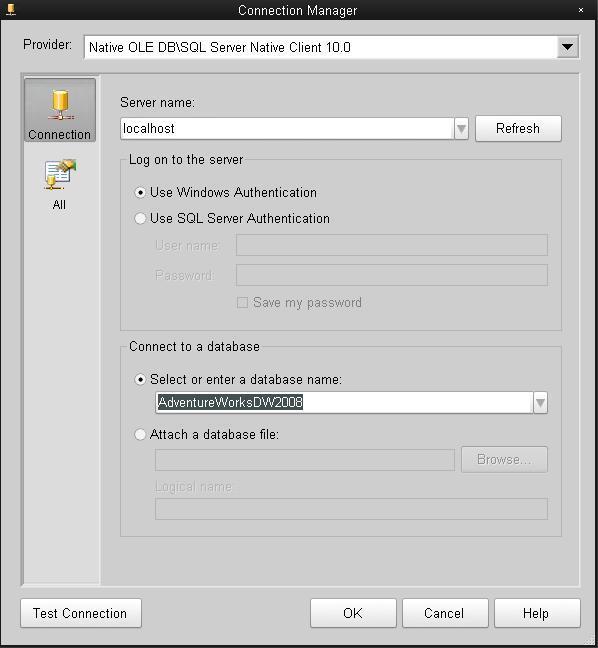Open the Server name dropdown arrow

point(461,129)
